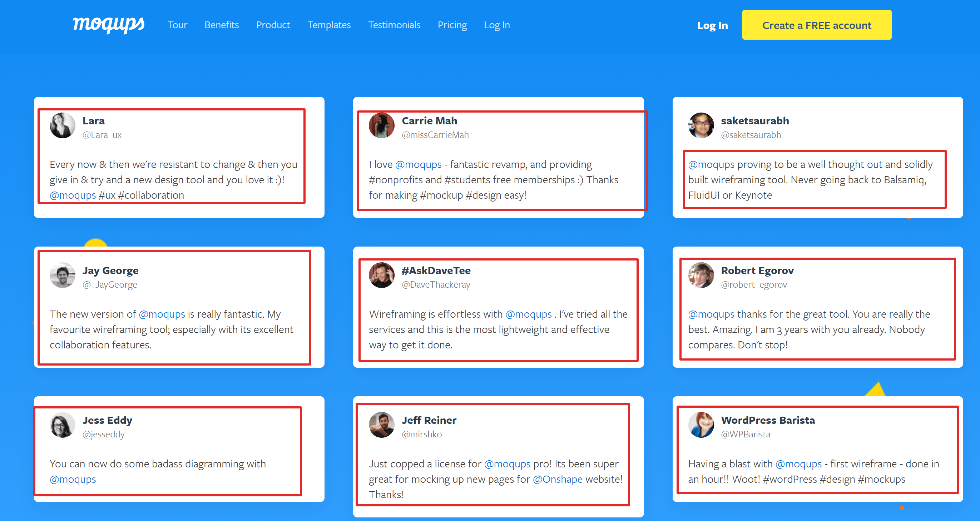Click the Testimonials nav link
This screenshot has width=980, height=521.
[394, 25]
